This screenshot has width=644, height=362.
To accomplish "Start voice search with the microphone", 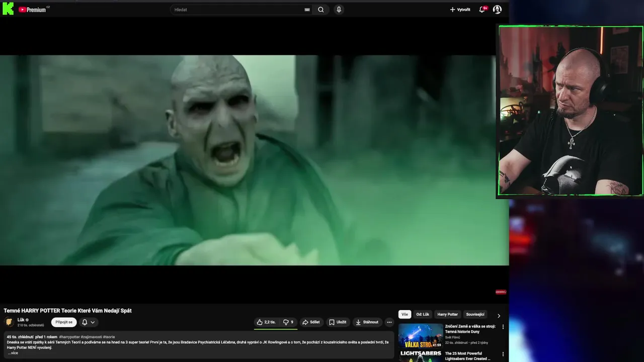I will coord(339,10).
